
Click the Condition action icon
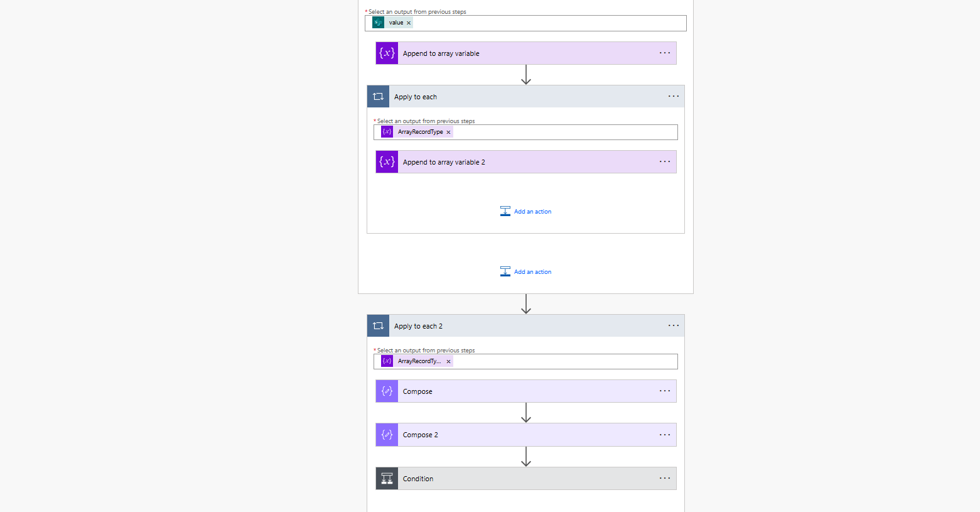coord(387,479)
